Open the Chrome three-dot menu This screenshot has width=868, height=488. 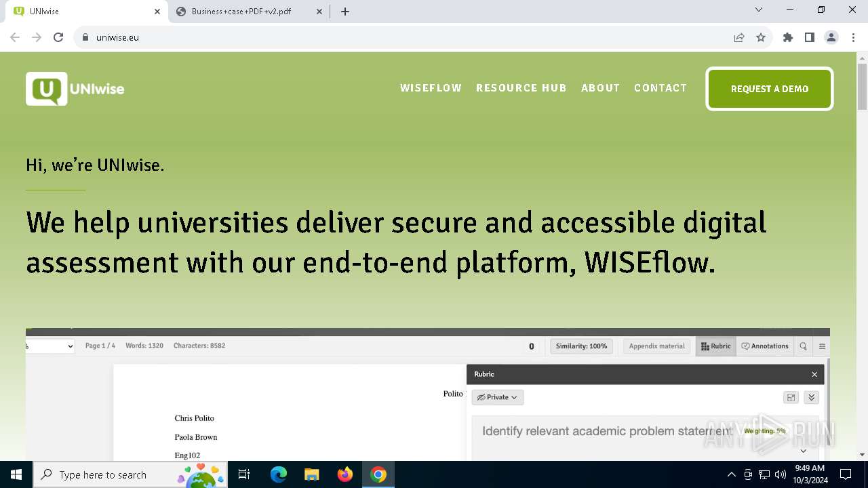(x=853, y=37)
